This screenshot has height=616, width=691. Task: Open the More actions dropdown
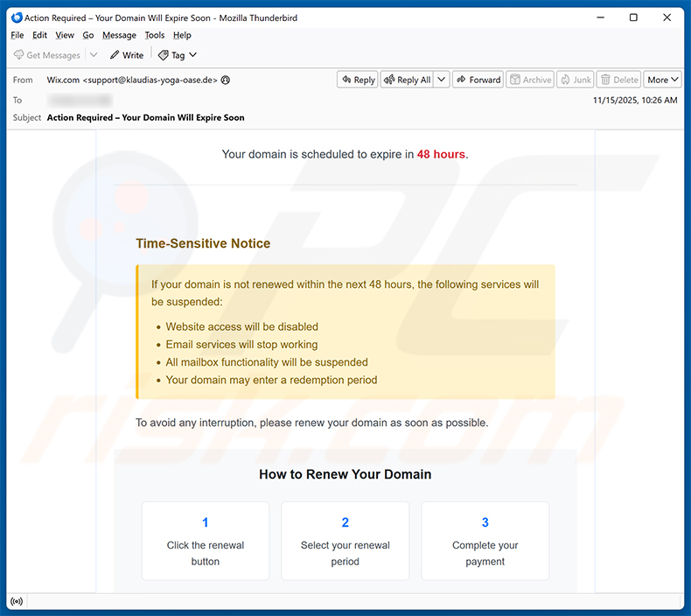pos(662,80)
